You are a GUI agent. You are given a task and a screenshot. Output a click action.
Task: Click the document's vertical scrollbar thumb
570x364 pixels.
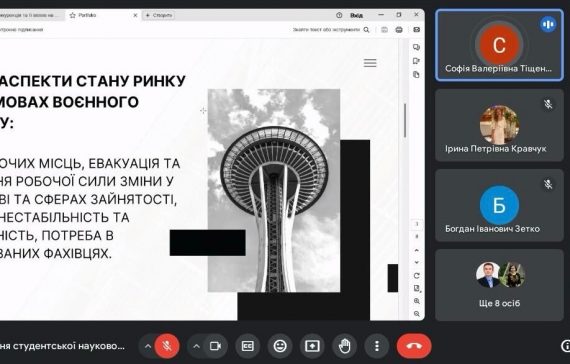[405, 121]
